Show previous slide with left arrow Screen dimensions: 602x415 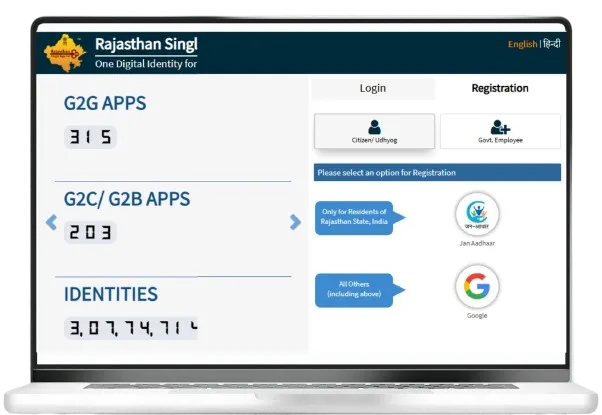coord(51,222)
